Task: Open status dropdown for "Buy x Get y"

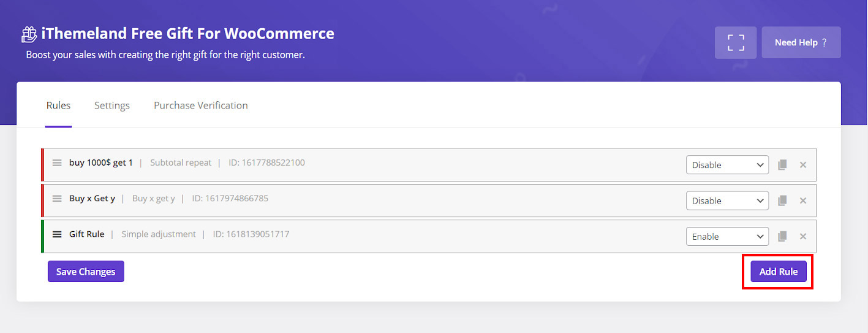Action: click(727, 201)
